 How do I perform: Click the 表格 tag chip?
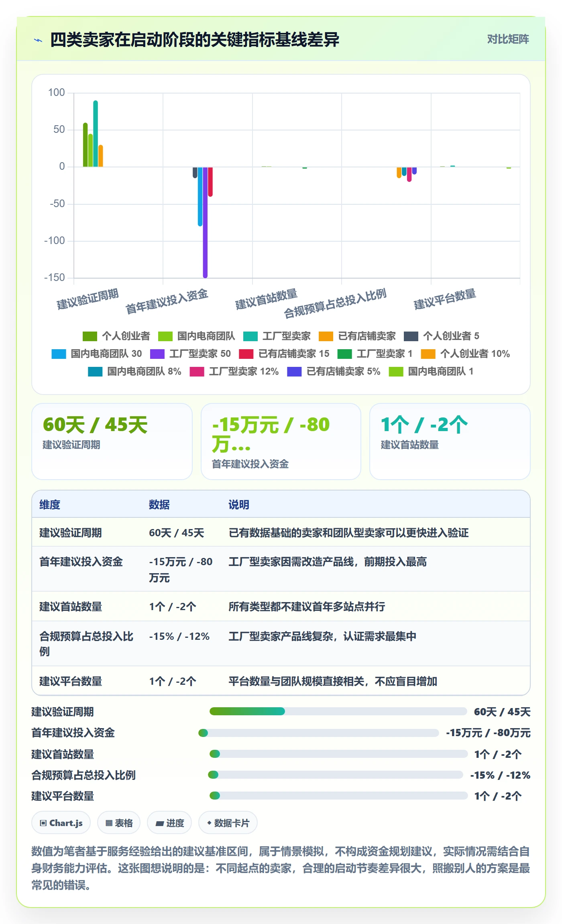tap(119, 823)
